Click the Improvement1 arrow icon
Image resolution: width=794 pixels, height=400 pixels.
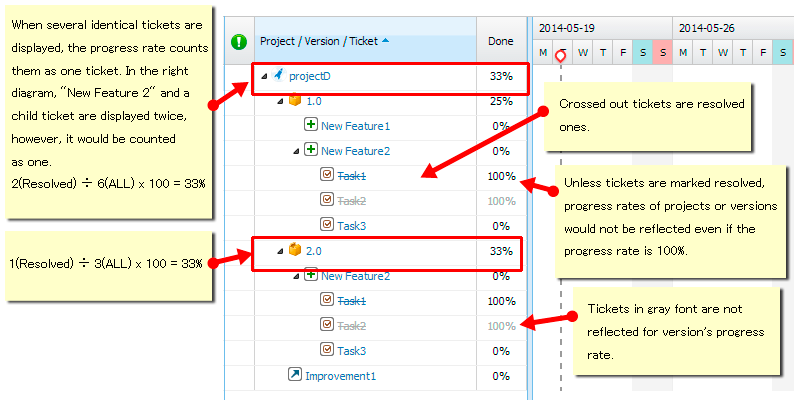(x=294, y=375)
